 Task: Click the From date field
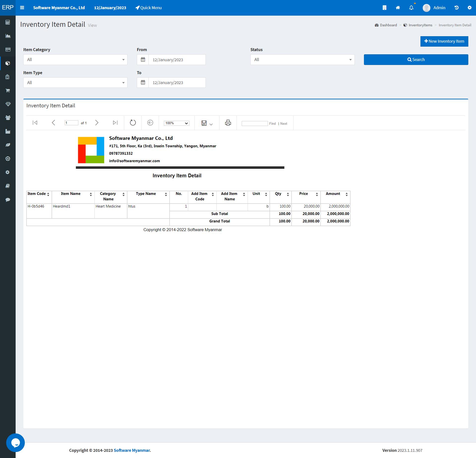click(x=177, y=60)
